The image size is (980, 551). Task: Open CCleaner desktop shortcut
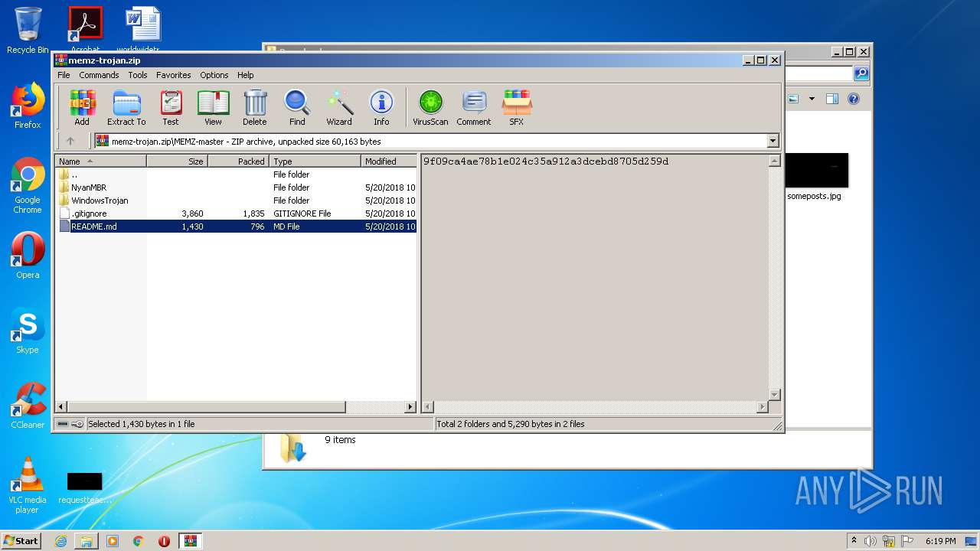(x=28, y=406)
